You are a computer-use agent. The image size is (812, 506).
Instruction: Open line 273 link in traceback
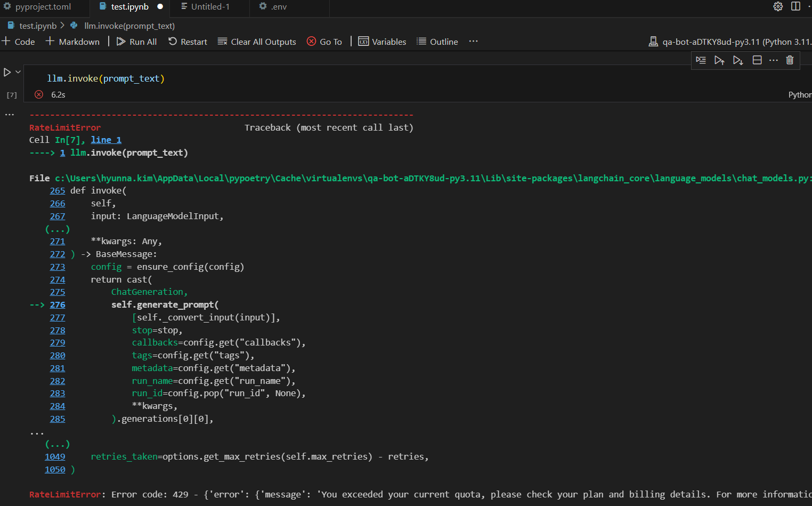click(x=58, y=267)
